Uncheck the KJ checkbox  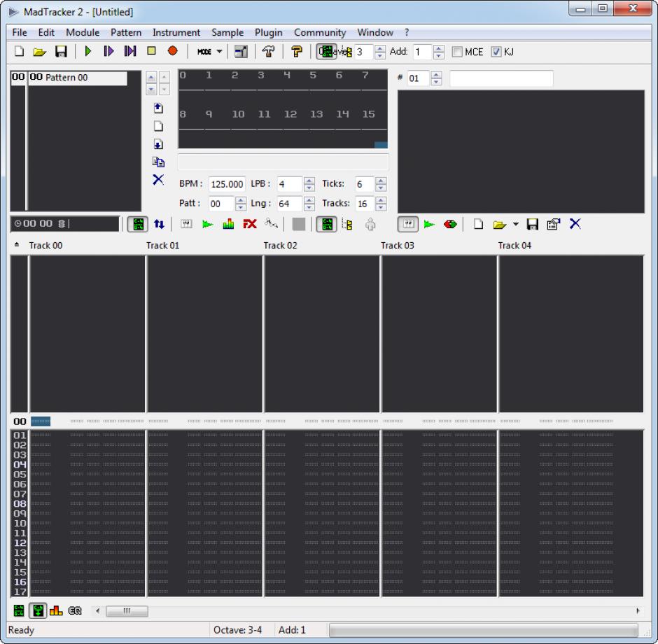pyautogui.click(x=496, y=52)
